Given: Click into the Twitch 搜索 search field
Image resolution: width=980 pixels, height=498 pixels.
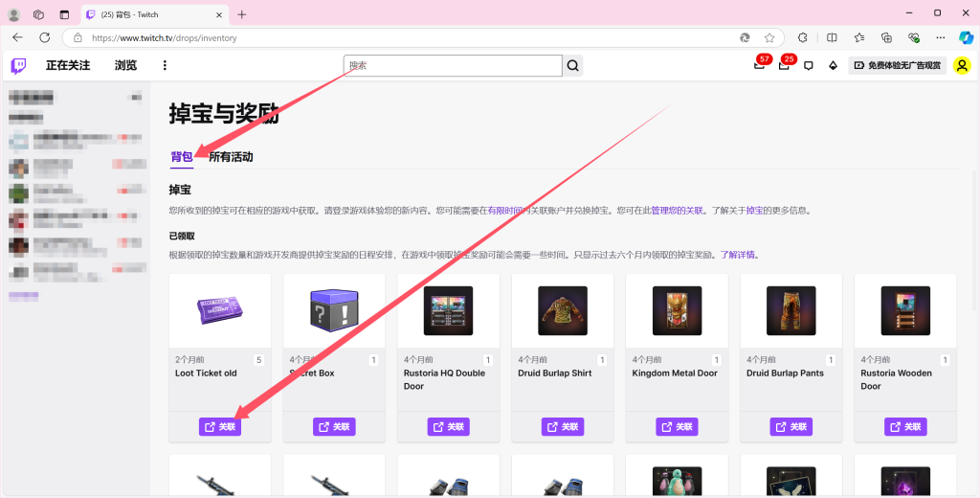Looking at the screenshot, I should click(x=452, y=65).
